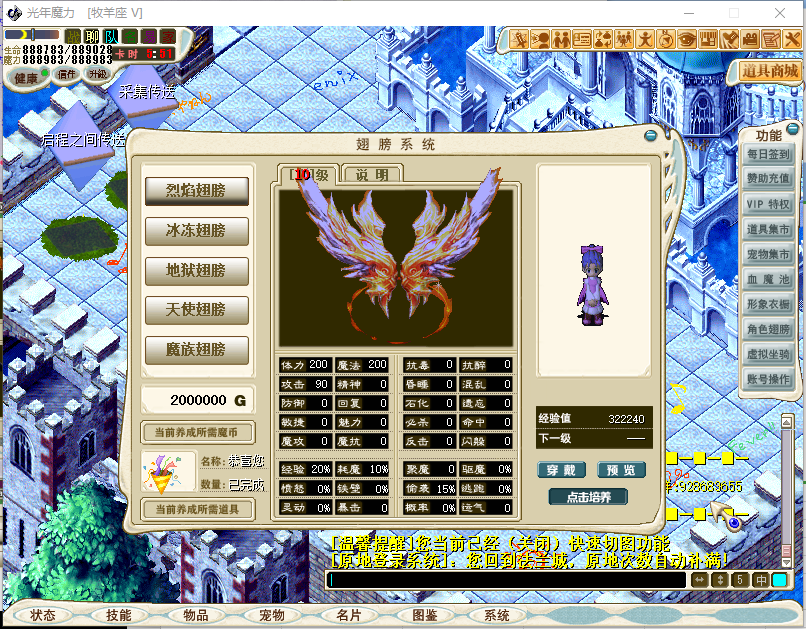Viewport: 806px width, 629px height.
Task: Click the shouting-head icon in the top toolbar
Action: 540,39
